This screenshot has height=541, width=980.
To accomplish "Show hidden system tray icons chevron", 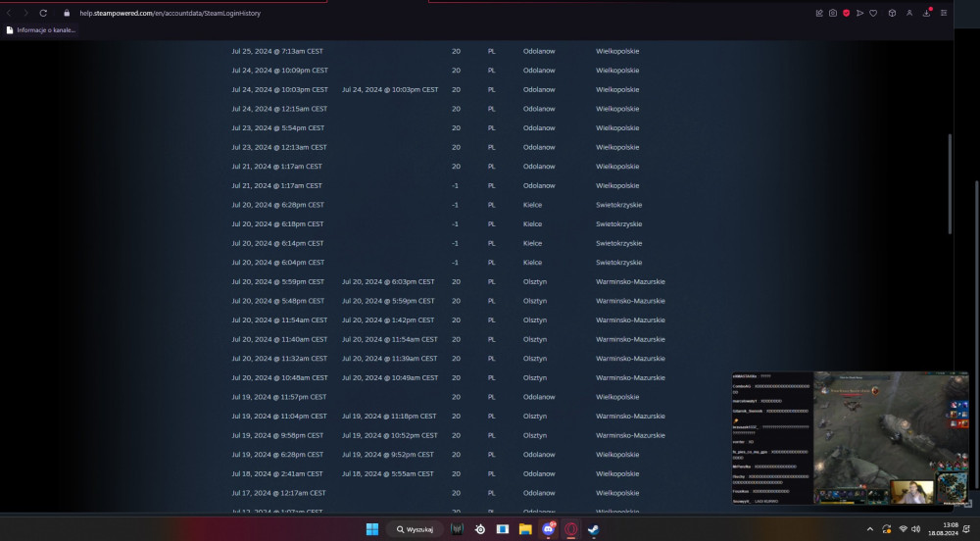I will (869, 529).
